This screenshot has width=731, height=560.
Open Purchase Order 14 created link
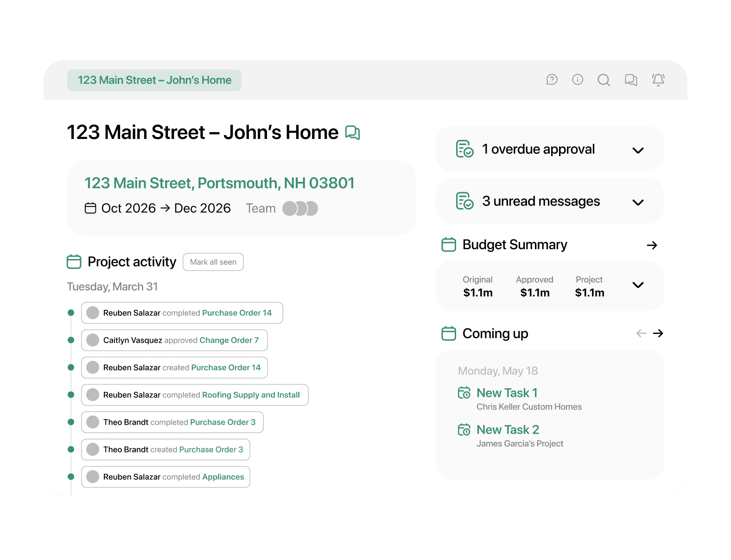pyautogui.click(x=226, y=367)
